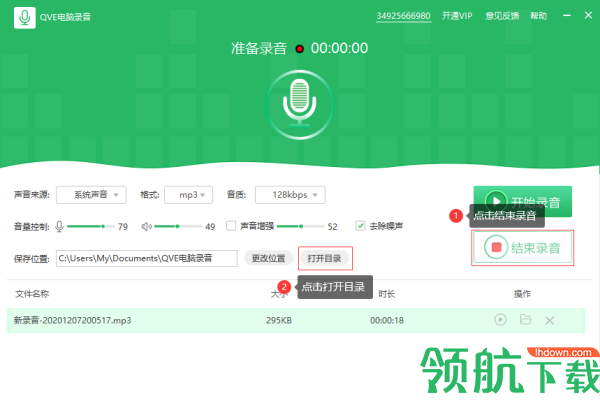Image resolution: width=600 pixels, height=400 pixels.
Task: Open the 声音来源 dropdown showing 系统声音
Action: coord(91,195)
